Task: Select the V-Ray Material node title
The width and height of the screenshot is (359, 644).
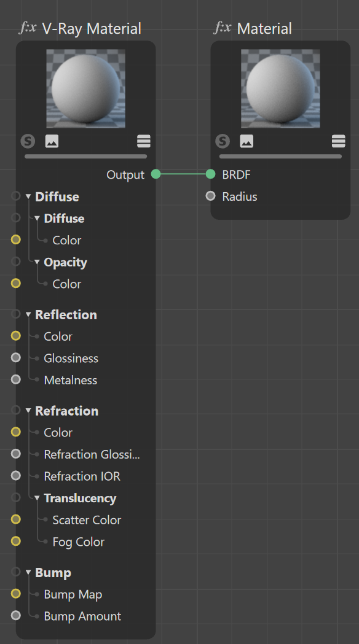Action: (x=92, y=28)
